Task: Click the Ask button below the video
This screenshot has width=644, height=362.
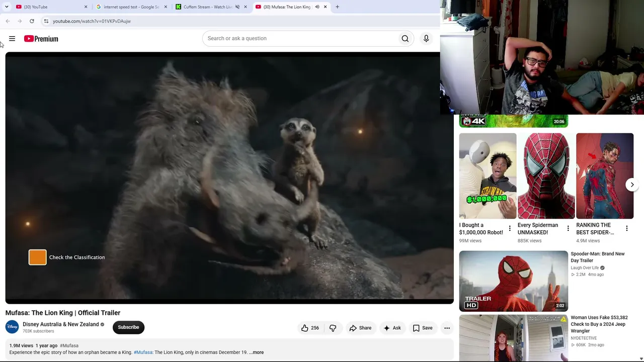Action: click(x=392, y=328)
